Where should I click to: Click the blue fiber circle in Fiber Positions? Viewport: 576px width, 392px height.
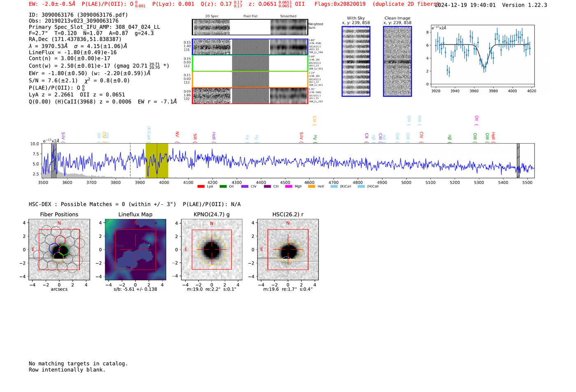click(x=54, y=248)
